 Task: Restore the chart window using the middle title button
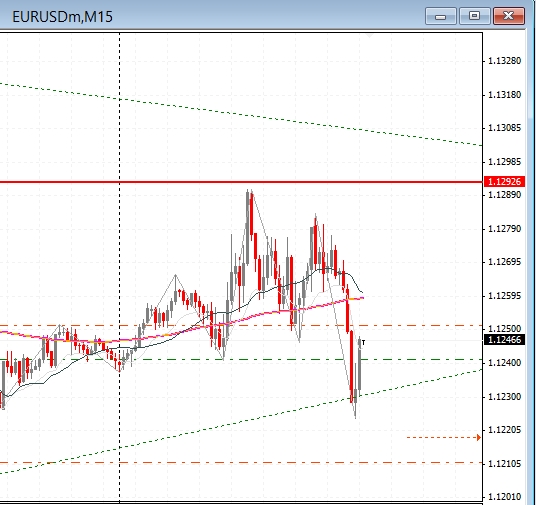[474, 16]
